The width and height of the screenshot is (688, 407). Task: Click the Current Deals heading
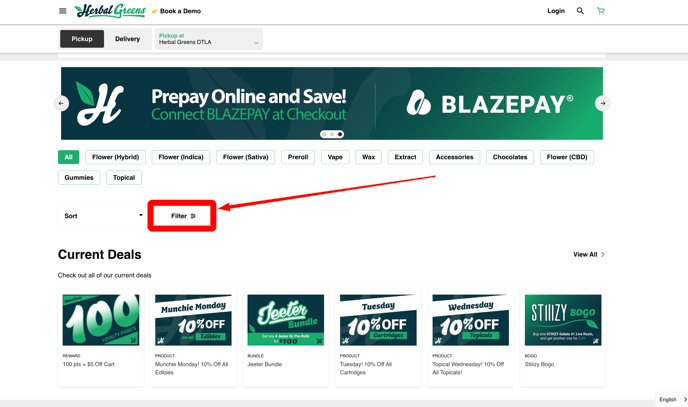tap(100, 254)
